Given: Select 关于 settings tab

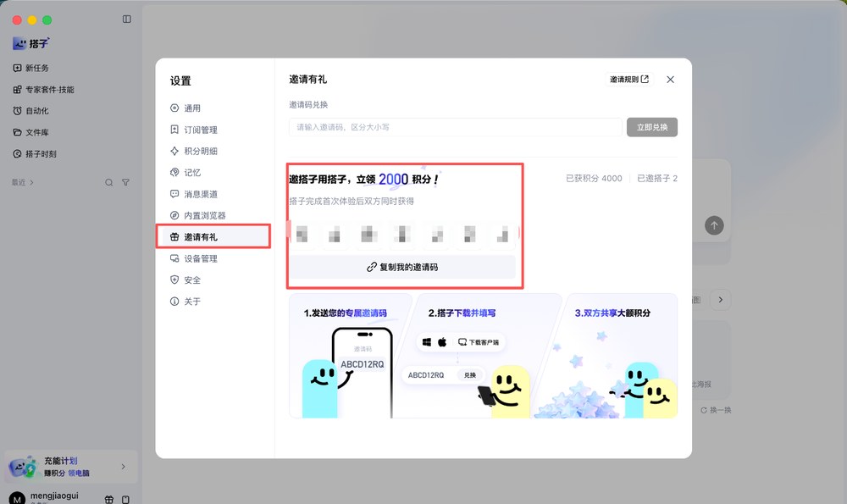Looking at the screenshot, I should click(213, 302).
